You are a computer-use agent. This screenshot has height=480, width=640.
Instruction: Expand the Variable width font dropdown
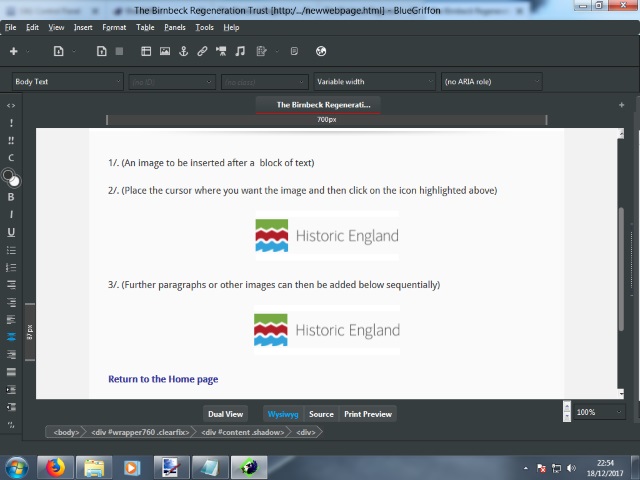[375, 81]
